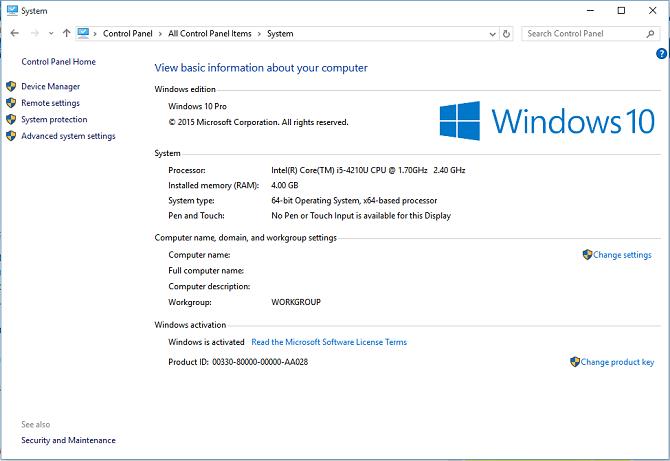
Task: Click the magnifier icon in search box
Action: (651, 33)
